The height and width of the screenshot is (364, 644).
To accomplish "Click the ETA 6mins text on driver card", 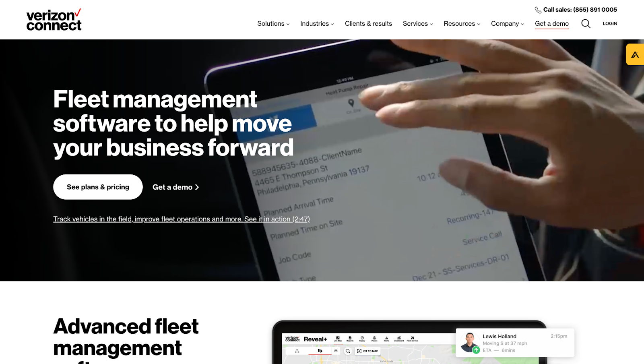I will click(499, 350).
